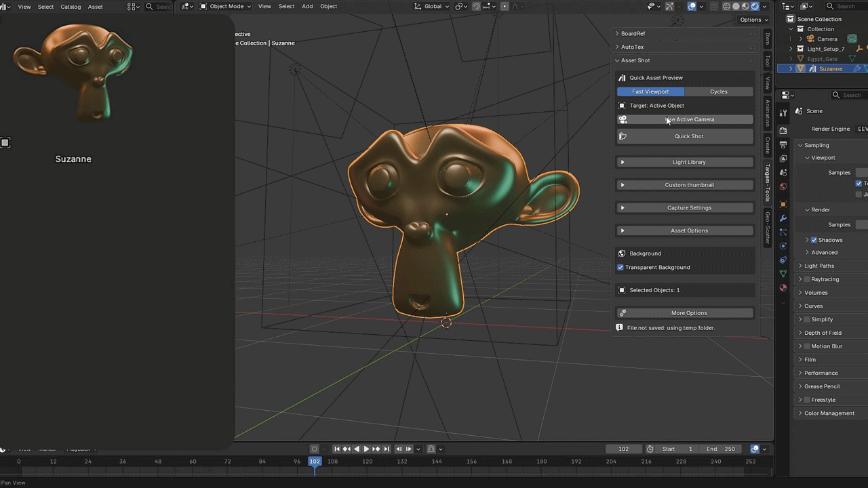
Task: Switch to material preview shading
Action: click(x=745, y=6)
